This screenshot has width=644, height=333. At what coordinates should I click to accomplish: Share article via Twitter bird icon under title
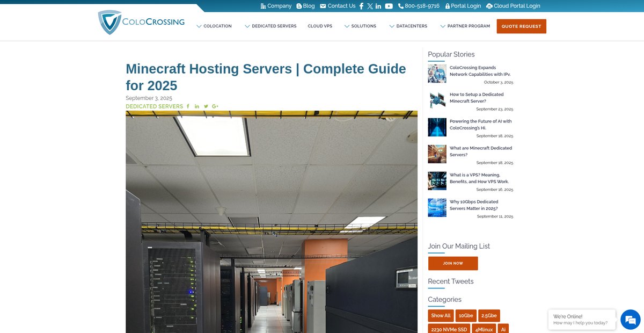[206, 106]
